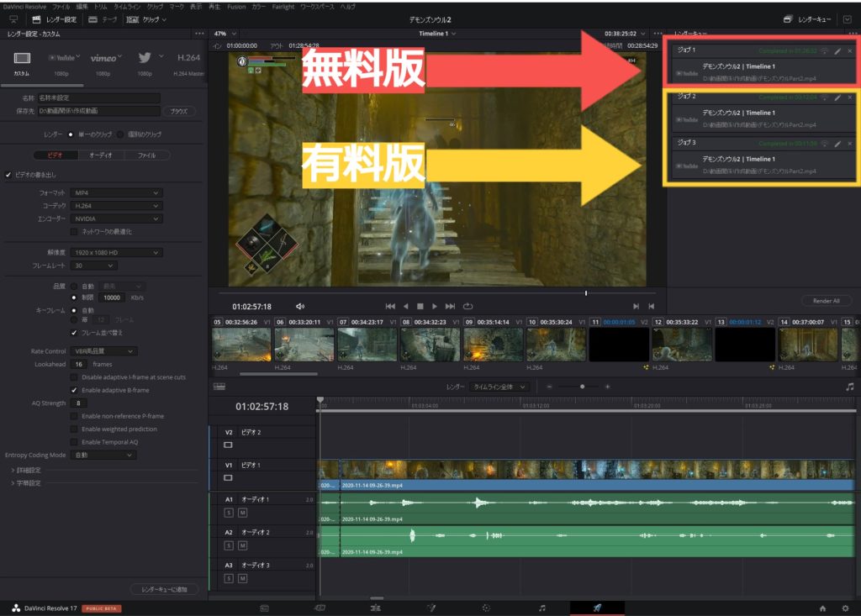The image size is (861, 616).
Task: Open the Color page icon
Action: pyautogui.click(x=486, y=608)
